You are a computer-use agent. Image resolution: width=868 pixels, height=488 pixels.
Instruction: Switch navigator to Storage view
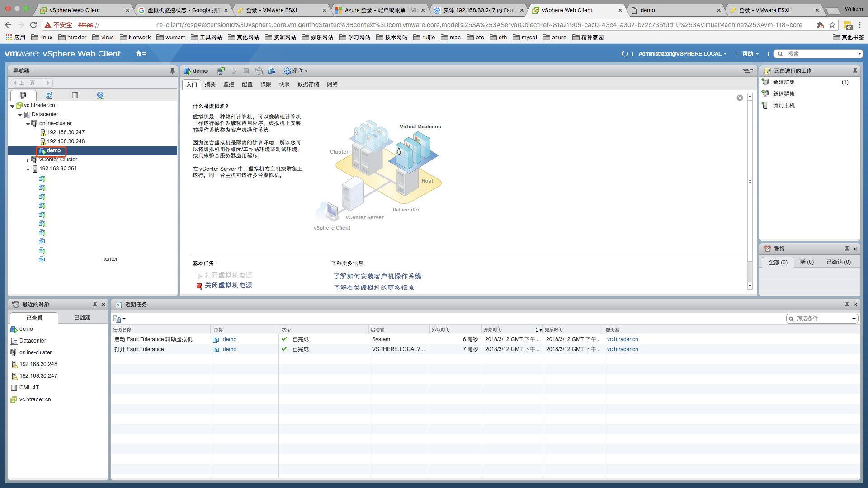pos(75,95)
